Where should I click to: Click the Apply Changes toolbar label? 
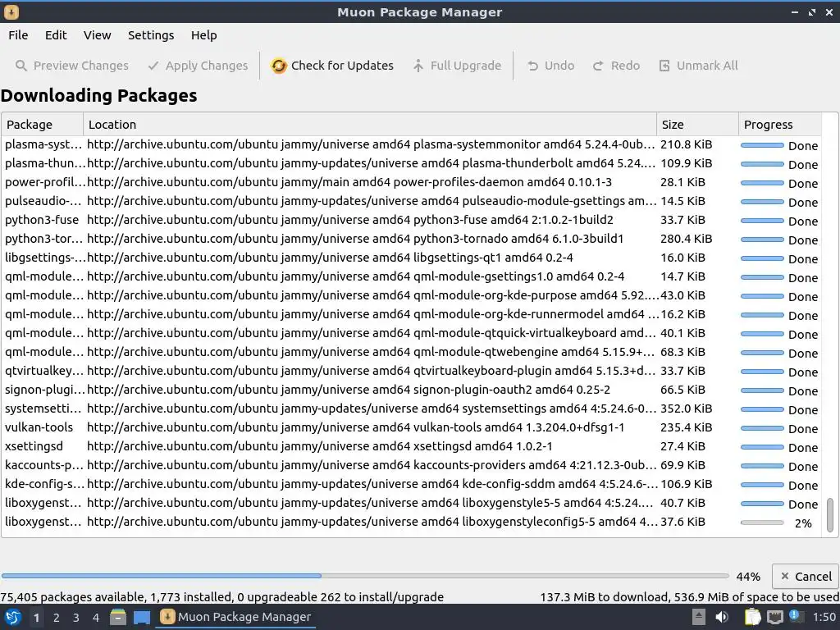click(x=206, y=66)
